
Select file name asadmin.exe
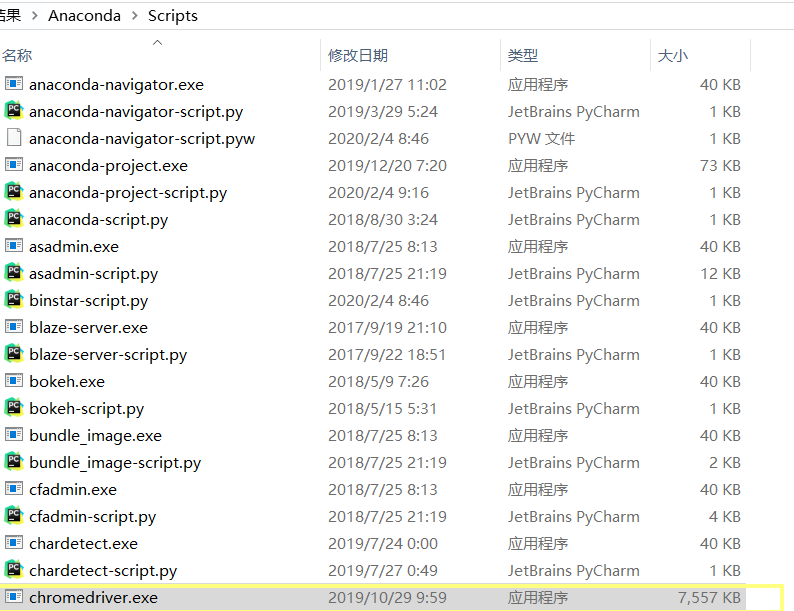tap(74, 247)
